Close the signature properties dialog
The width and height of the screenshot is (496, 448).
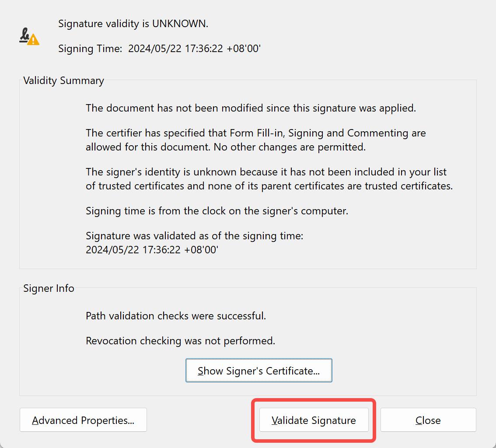point(428,420)
